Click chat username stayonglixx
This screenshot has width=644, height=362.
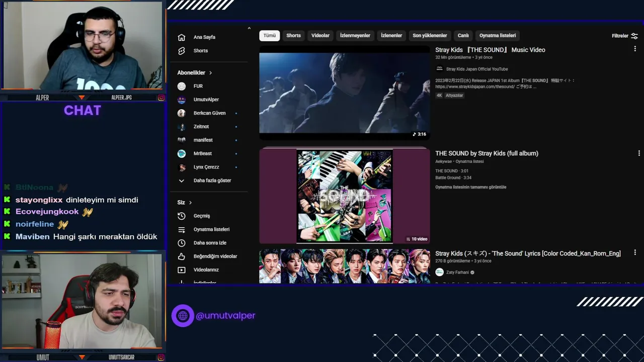click(39, 200)
